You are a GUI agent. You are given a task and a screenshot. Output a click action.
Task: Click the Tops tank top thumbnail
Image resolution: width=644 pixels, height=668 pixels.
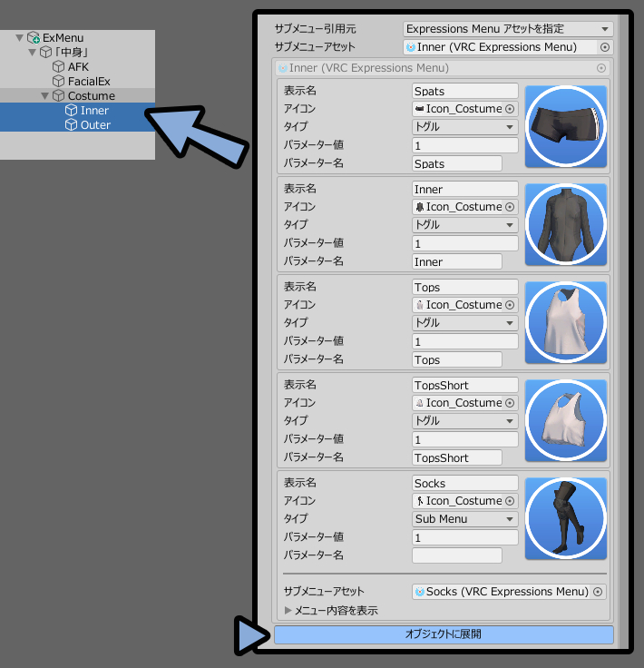tap(566, 322)
